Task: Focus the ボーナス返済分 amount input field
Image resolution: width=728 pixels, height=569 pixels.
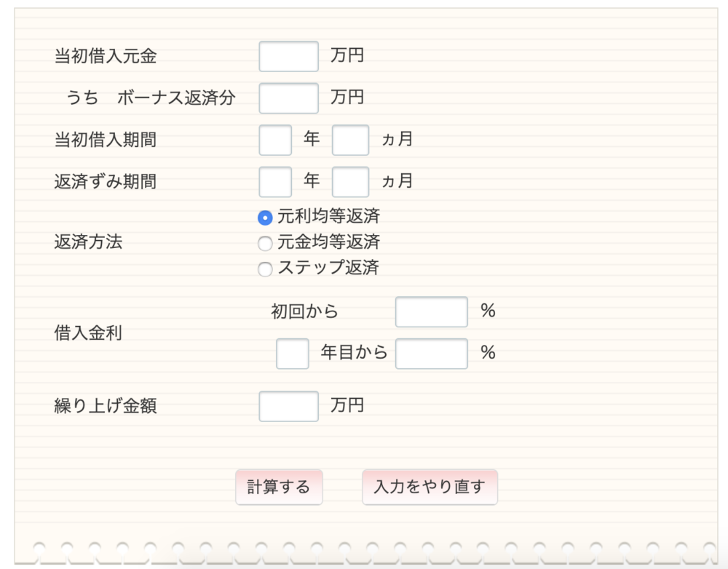Action: pyautogui.click(x=288, y=98)
